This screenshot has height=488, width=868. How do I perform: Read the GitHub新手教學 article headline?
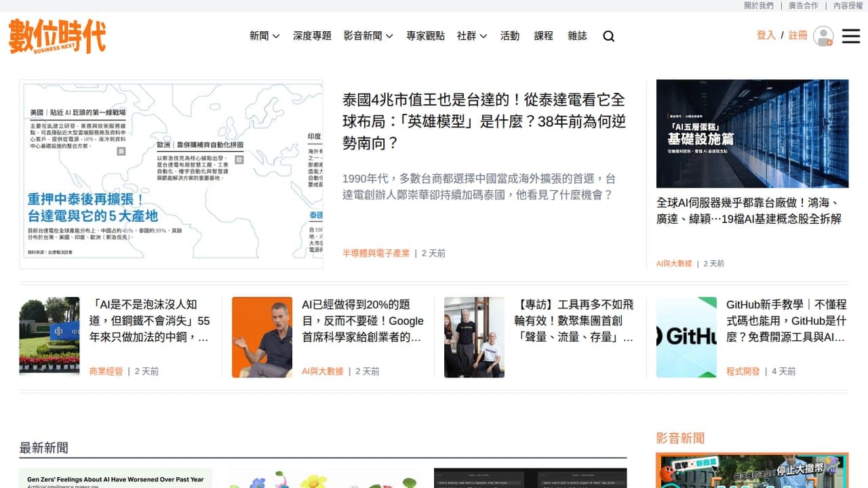coord(787,321)
